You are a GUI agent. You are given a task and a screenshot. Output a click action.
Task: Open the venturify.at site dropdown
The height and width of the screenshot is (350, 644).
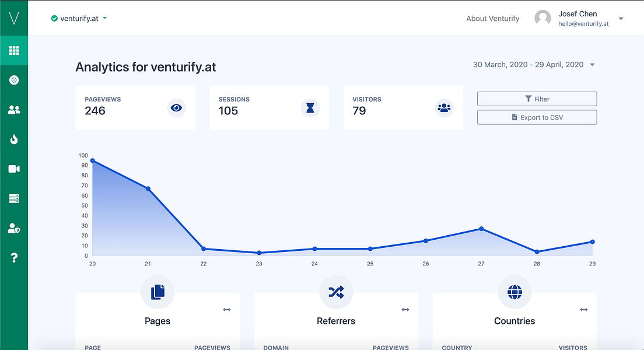tap(79, 19)
